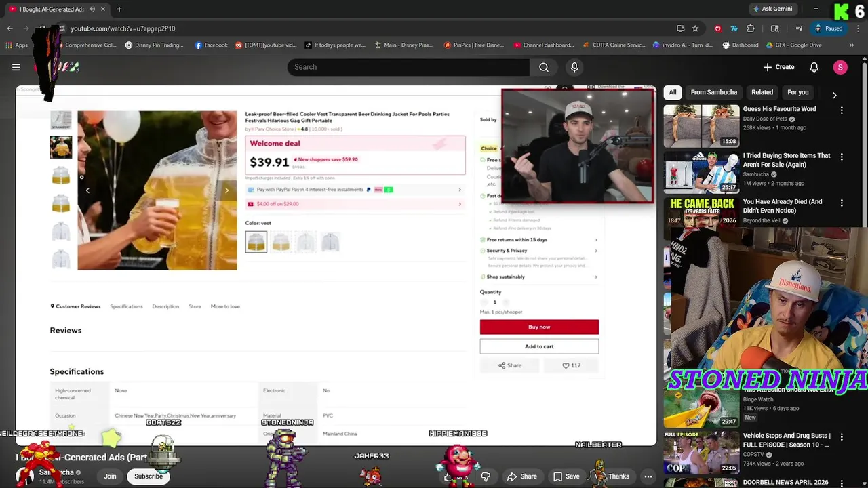Click the product Share button
Screen dimensions: 868x488
[x=510, y=365]
